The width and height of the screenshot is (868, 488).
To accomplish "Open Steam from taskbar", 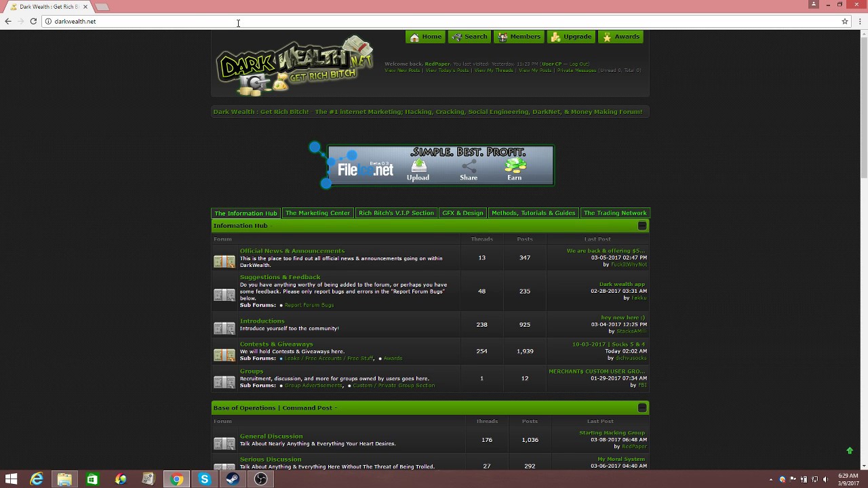I will pyautogui.click(x=232, y=479).
